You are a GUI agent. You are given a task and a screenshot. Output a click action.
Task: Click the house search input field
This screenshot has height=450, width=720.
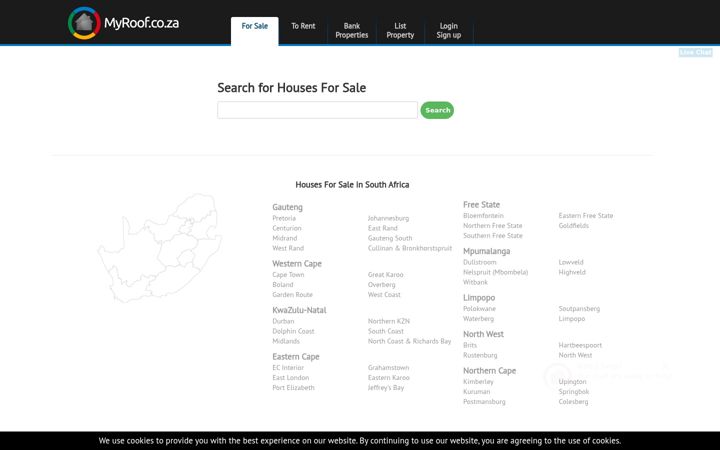click(x=317, y=110)
